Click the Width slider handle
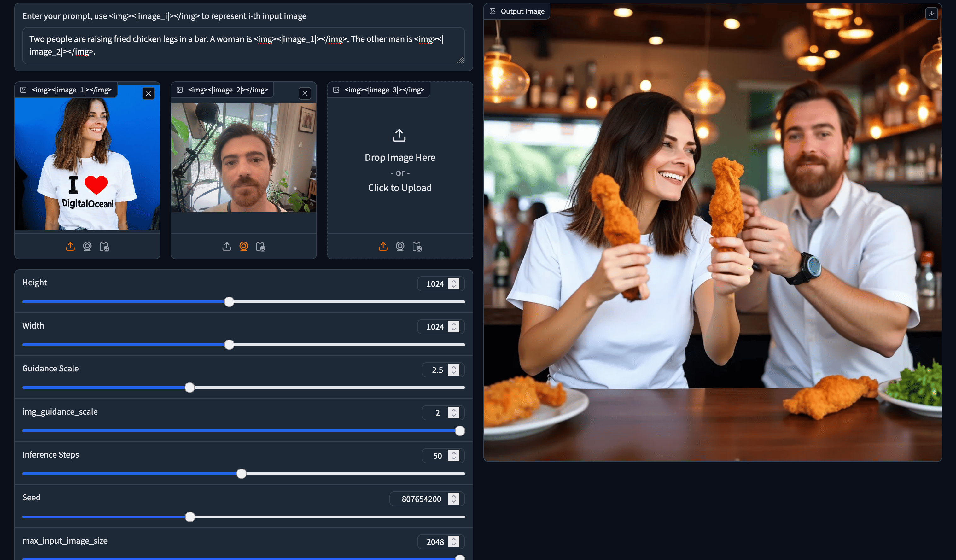Viewport: 956px width, 560px height. 229,345
